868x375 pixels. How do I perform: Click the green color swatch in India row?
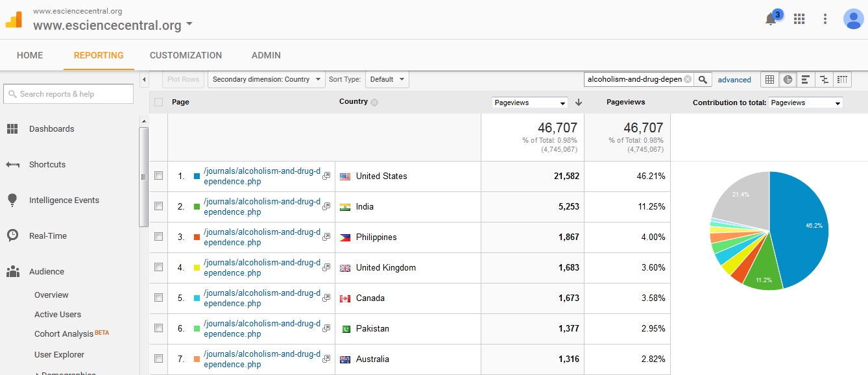pos(197,207)
